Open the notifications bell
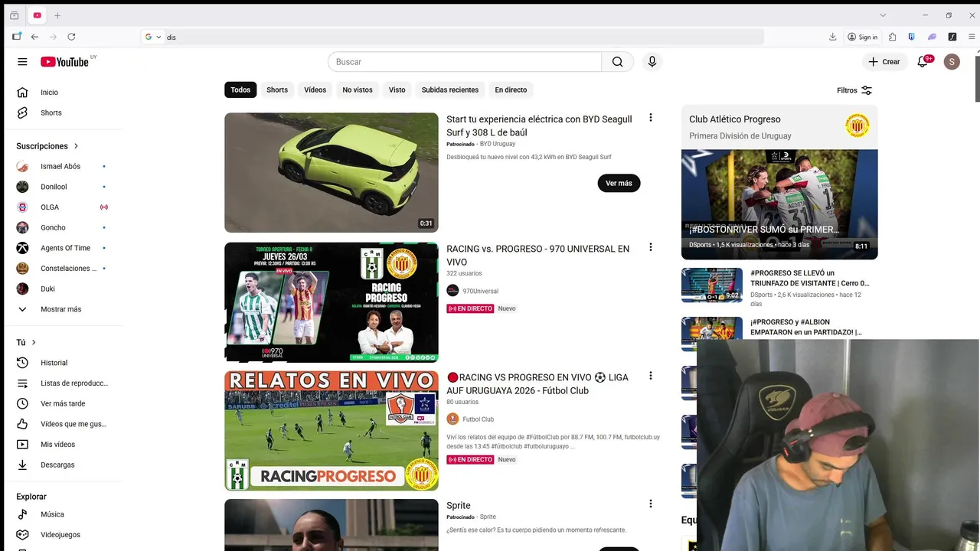 click(x=923, y=62)
